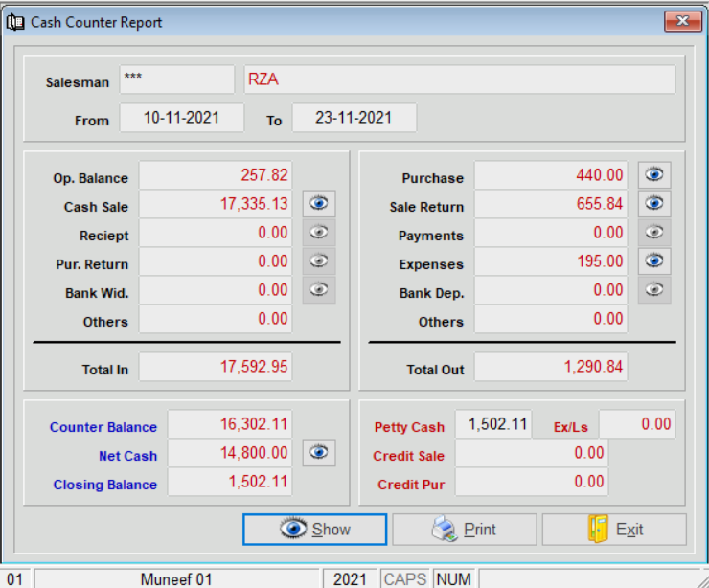Print the cash counter report

(465, 530)
